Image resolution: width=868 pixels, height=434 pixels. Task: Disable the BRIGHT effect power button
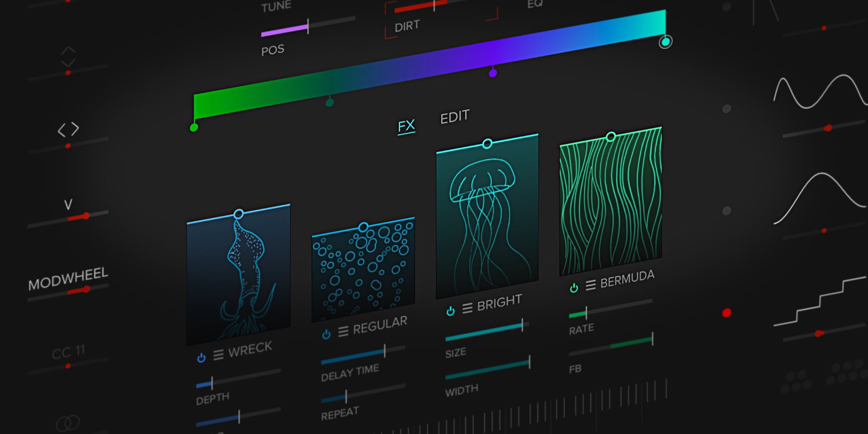coord(450,311)
